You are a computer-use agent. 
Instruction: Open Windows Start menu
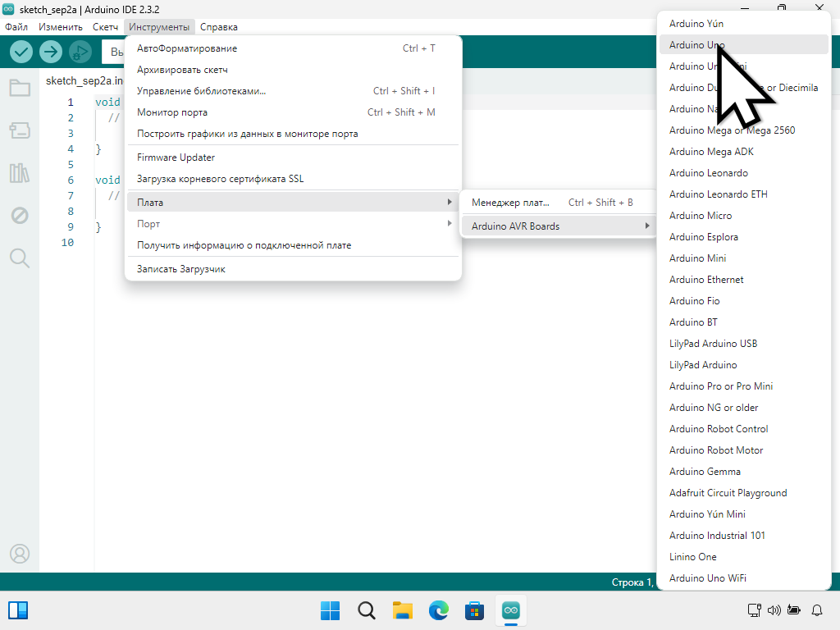click(x=330, y=610)
